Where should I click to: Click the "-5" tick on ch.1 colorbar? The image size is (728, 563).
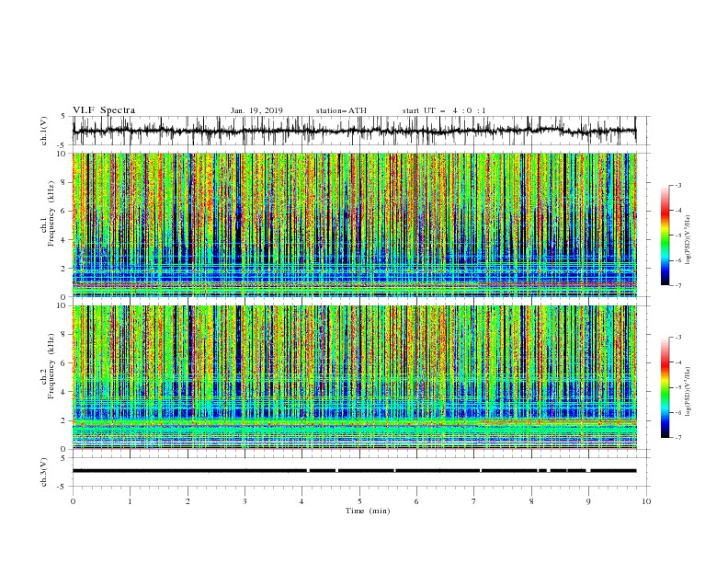click(x=678, y=236)
